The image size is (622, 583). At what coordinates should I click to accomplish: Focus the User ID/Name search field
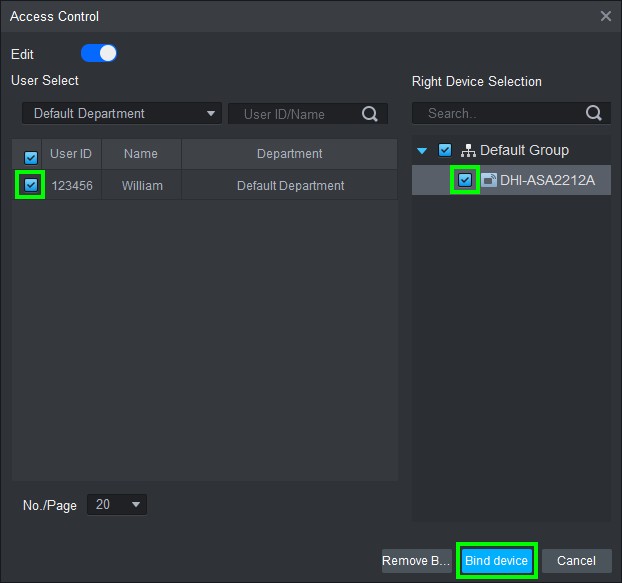click(x=295, y=114)
